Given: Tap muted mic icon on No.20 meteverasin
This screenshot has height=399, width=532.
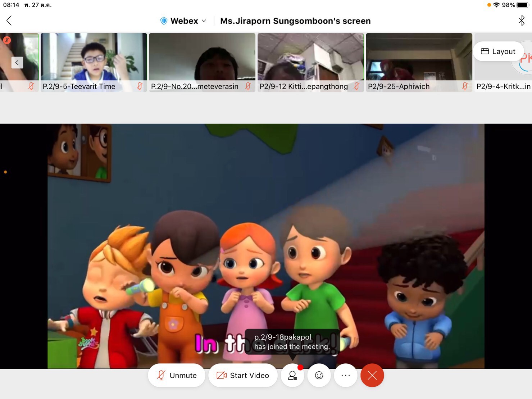Looking at the screenshot, I should pos(248,86).
